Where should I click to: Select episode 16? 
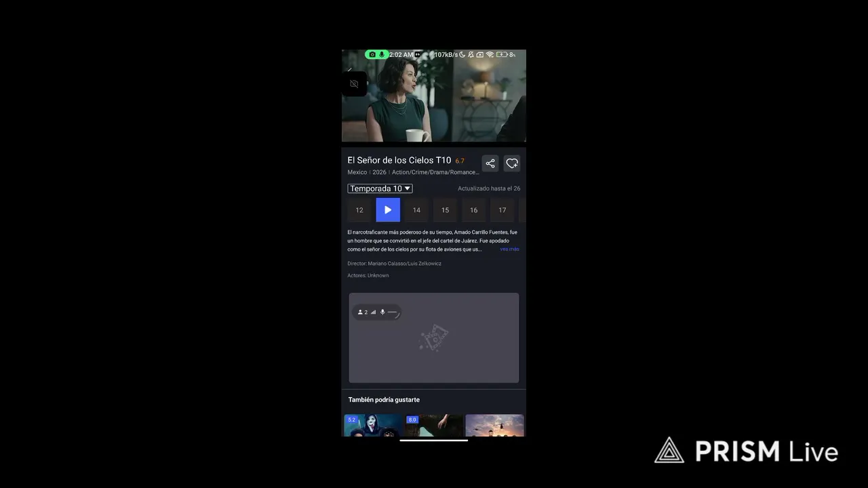[473, 210]
